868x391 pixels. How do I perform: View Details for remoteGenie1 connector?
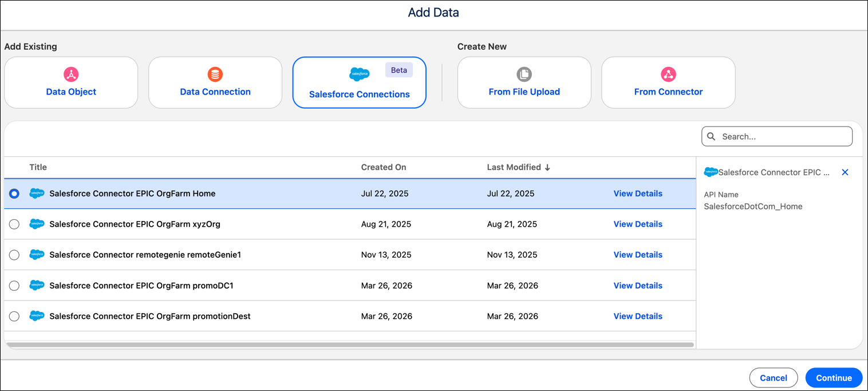point(638,255)
